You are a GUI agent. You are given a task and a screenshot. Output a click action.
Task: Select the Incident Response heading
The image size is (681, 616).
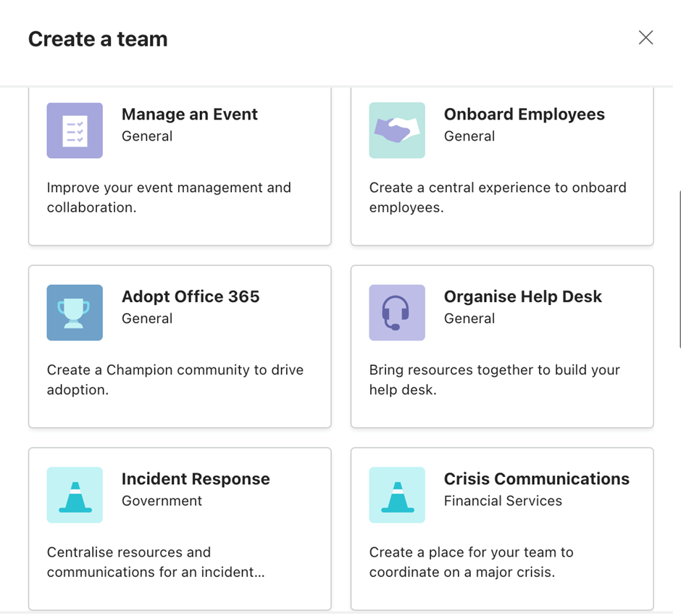[x=196, y=479]
